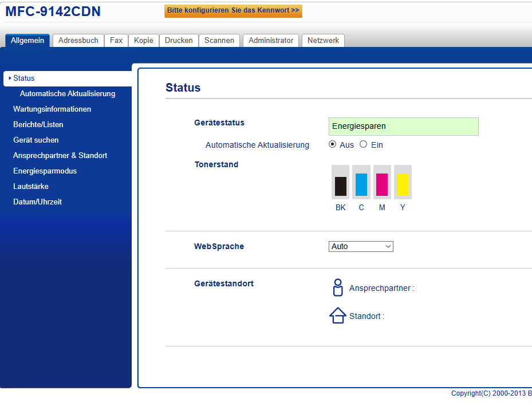The width and height of the screenshot is (532, 406).
Task: Click the Tonerstand label
Action: [x=216, y=164]
